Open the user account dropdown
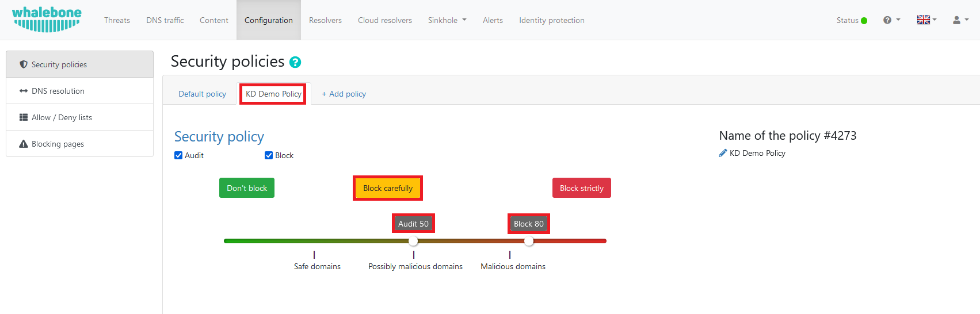Screen dimensions: 980x314 [x=960, y=20]
